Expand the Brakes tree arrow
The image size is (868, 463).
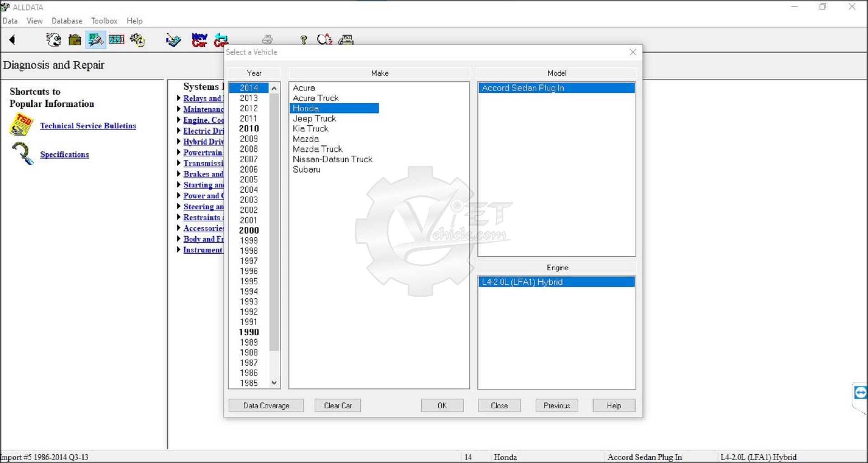tap(179, 173)
